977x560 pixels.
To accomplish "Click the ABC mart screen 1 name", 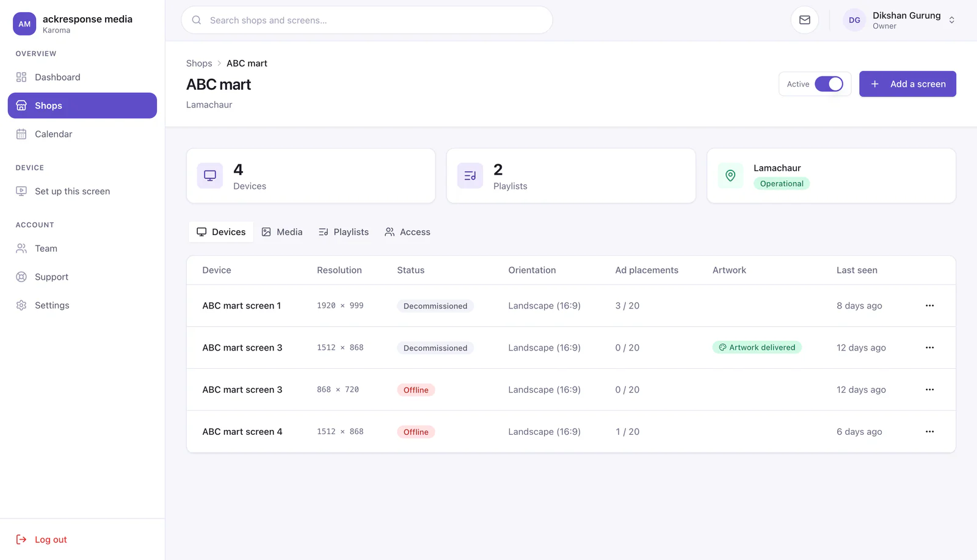I will pyautogui.click(x=242, y=306).
